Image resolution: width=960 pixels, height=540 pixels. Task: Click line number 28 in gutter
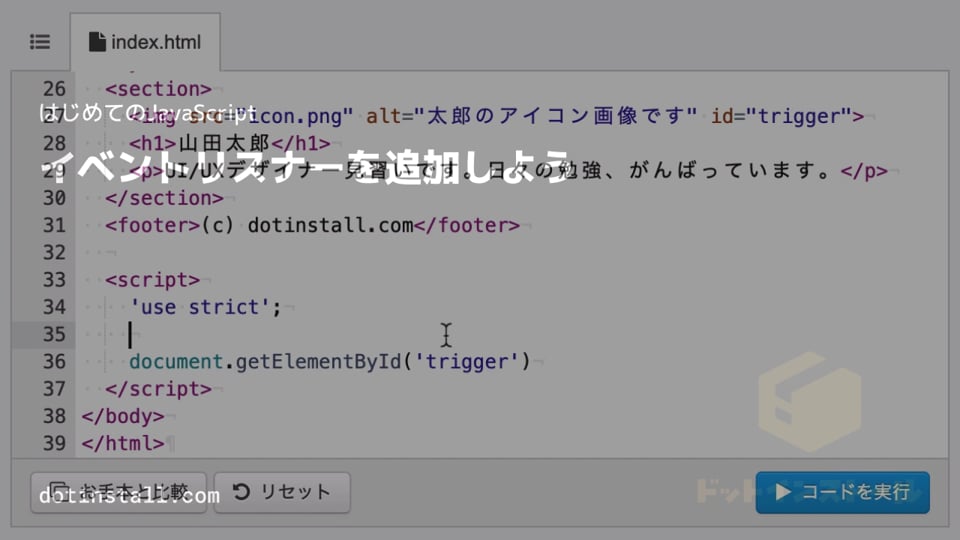54,143
